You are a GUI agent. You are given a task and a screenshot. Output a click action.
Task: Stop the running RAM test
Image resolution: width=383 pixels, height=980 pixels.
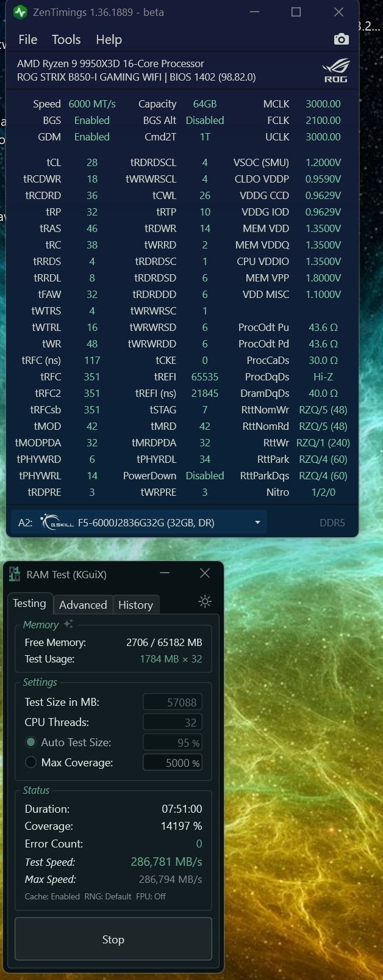tap(113, 940)
